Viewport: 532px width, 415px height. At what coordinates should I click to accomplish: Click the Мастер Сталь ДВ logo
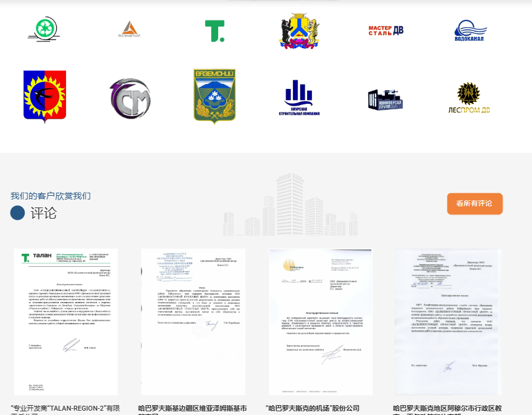[386, 30]
